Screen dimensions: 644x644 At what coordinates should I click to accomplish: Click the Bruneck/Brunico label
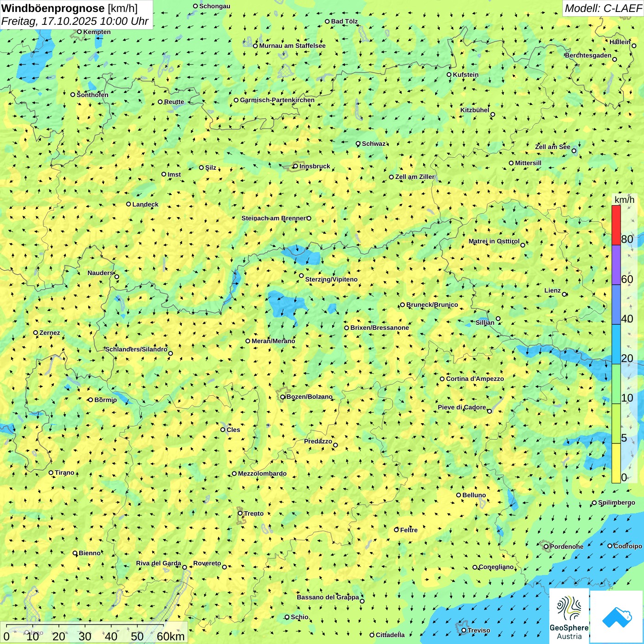click(432, 305)
